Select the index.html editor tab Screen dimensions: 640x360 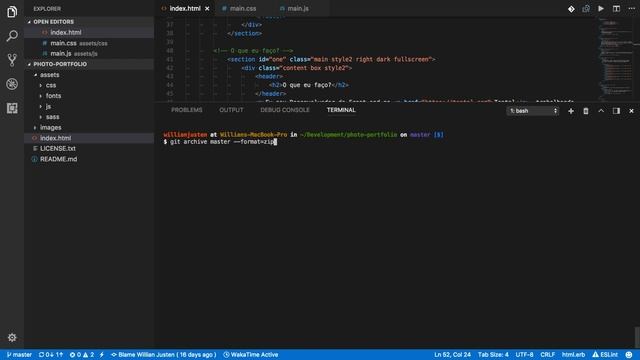point(185,9)
